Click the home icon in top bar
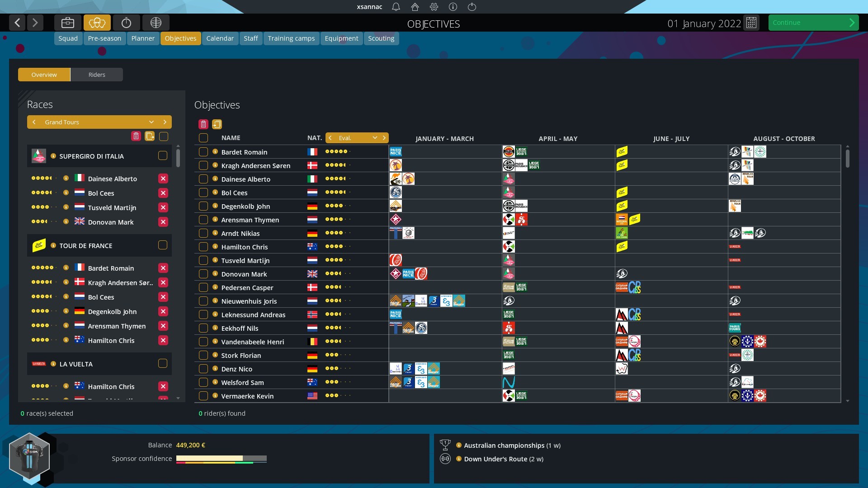 (x=413, y=7)
